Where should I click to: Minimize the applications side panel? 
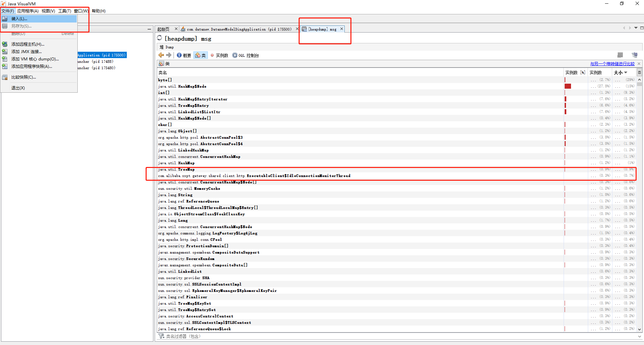(x=149, y=29)
